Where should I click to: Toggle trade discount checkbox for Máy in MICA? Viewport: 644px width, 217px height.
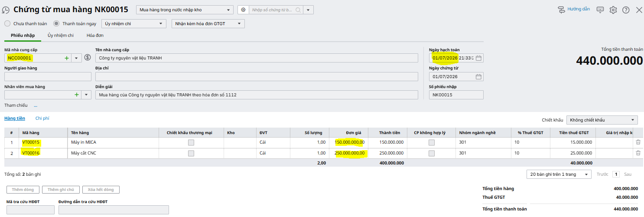pos(191,142)
